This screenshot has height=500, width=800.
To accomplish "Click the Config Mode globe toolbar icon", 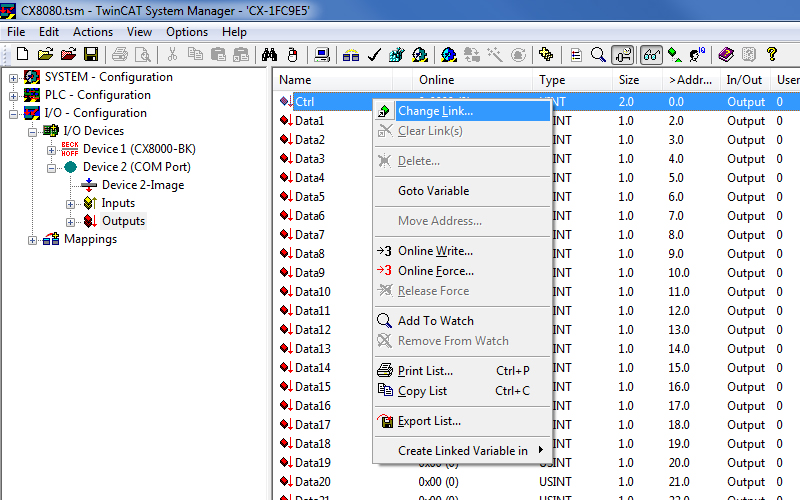I will [449, 54].
